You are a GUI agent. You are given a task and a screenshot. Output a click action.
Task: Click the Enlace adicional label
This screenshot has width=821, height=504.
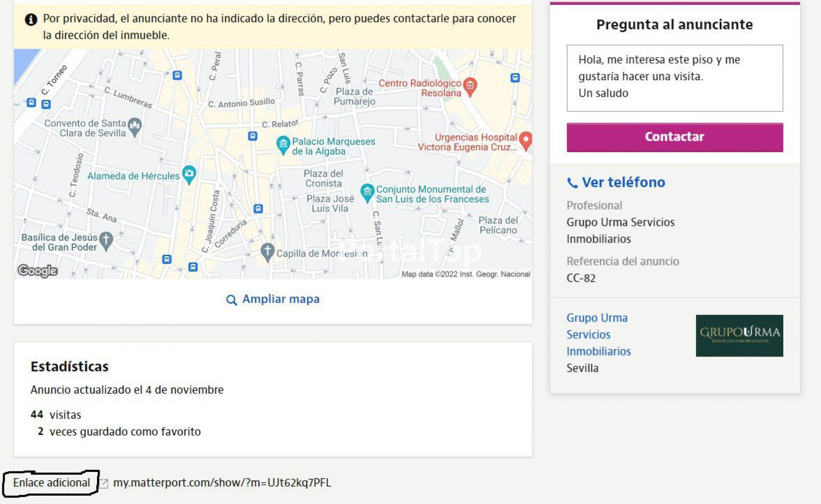51,483
